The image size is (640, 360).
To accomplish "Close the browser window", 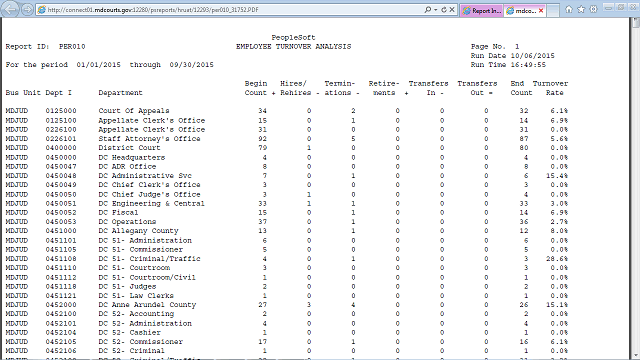I will pyautogui.click(x=633, y=7).
